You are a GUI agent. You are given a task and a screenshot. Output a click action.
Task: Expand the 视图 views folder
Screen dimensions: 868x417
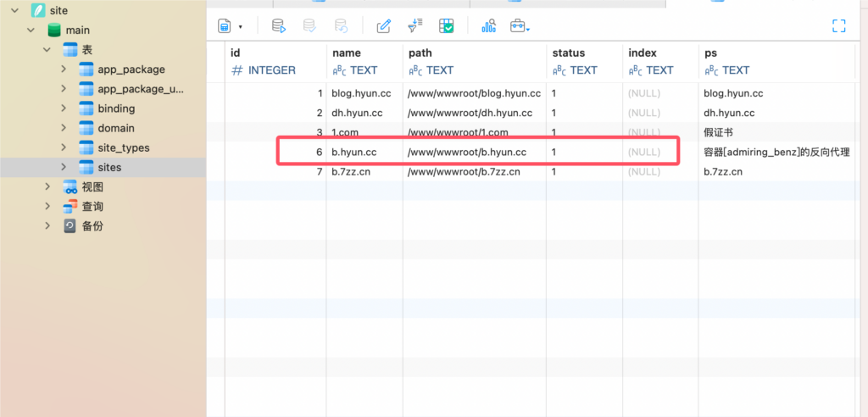[x=47, y=186]
